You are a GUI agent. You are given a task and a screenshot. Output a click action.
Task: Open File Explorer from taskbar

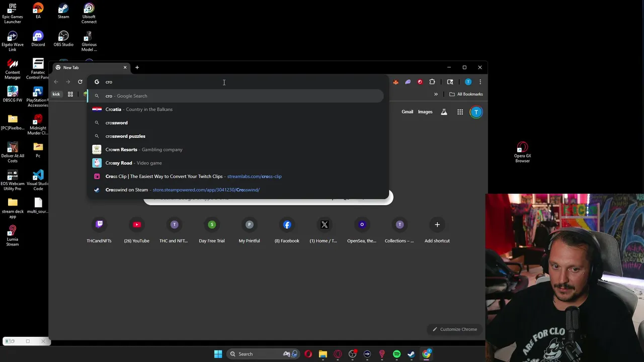(x=323, y=354)
